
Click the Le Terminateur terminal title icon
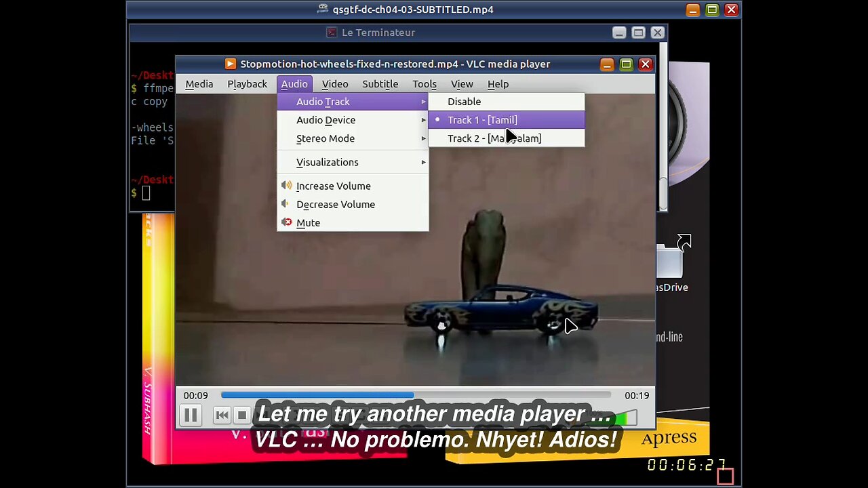pos(332,33)
